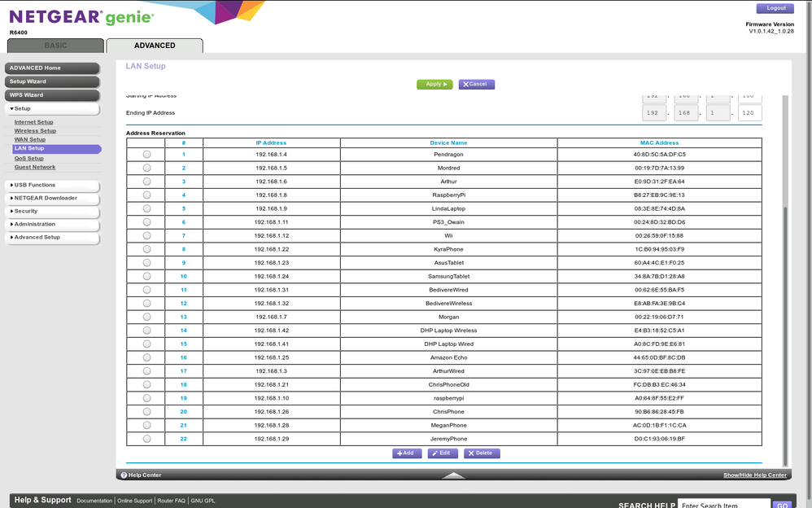Select the radio button for RaspberryPi
Screen dimensions: 812x508
point(147,195)
